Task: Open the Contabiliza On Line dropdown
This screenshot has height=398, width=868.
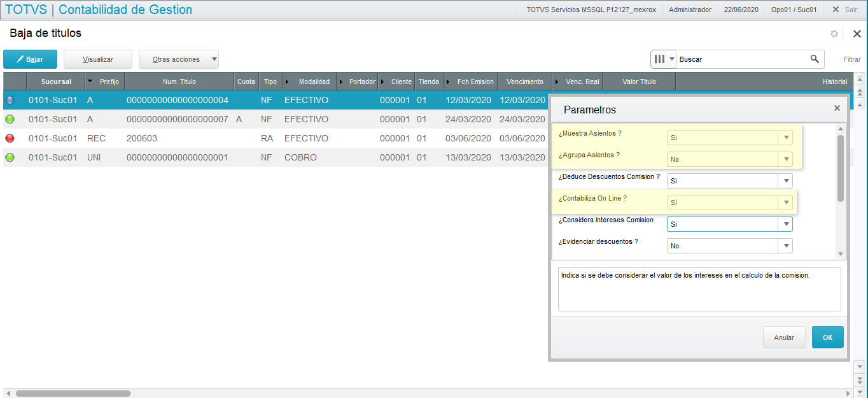Action: 787,203
